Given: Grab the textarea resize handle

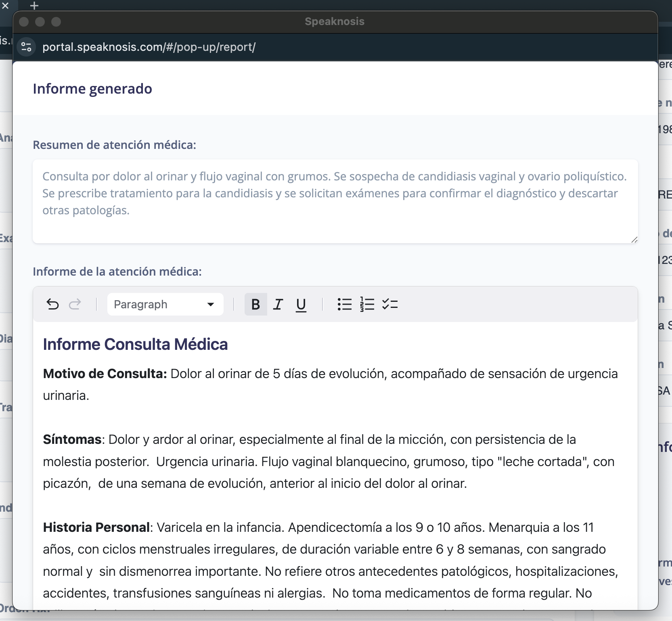Looking at the screenshot, I should [x=634, y=240].
